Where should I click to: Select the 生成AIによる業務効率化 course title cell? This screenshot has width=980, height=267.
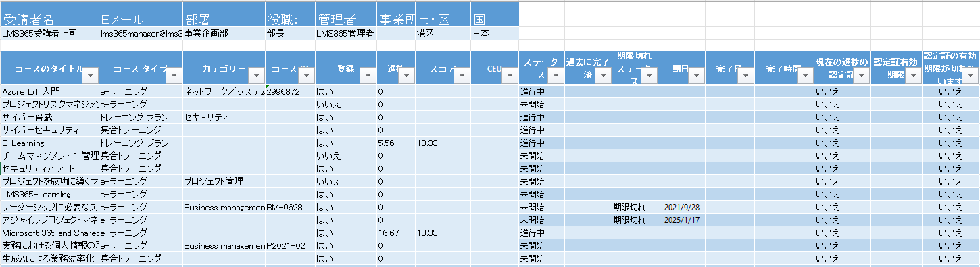click(49, 258)
